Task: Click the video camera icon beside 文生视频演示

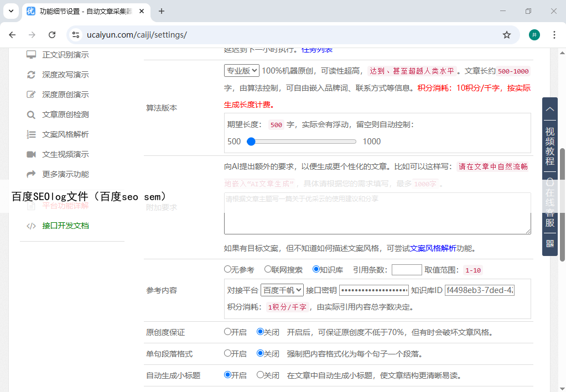Action: [32, 154]
